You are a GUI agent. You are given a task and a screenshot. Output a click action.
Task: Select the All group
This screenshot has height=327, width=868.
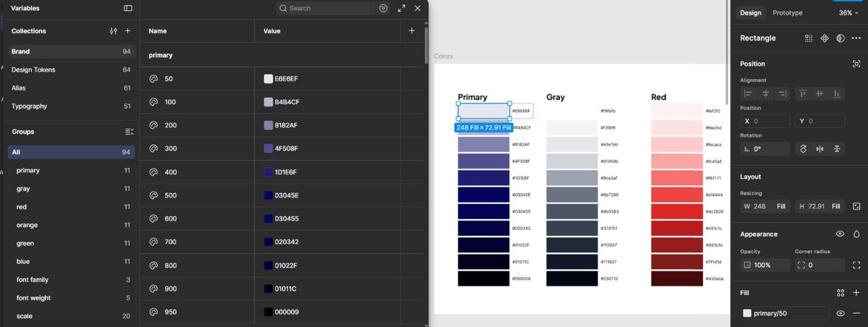click(72, 152)
